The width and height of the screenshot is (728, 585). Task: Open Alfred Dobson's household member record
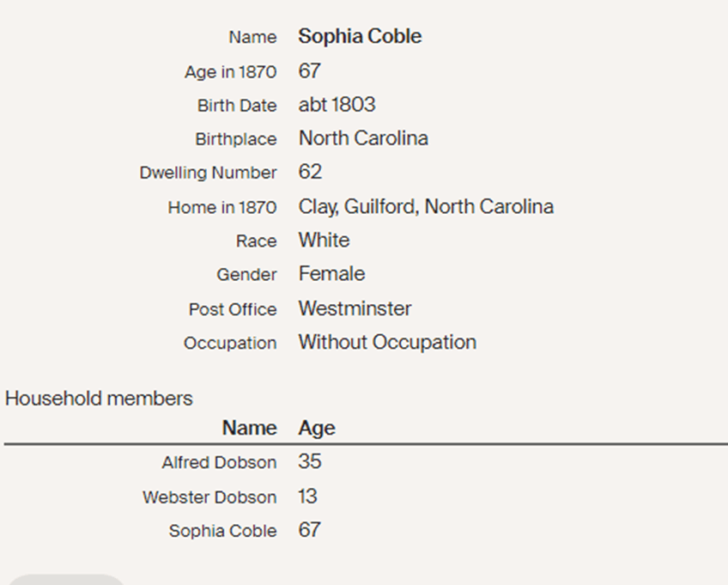pyautogui.click(x=219, y=463)
